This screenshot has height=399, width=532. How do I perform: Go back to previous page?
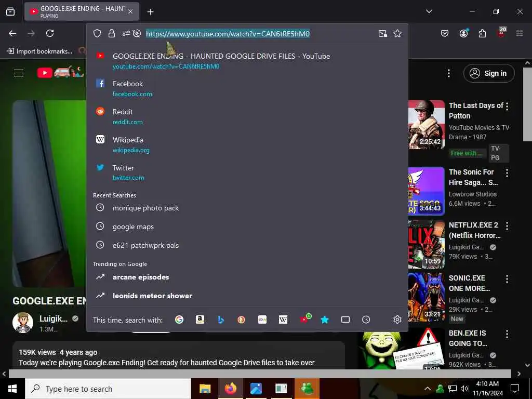(12, 33)
